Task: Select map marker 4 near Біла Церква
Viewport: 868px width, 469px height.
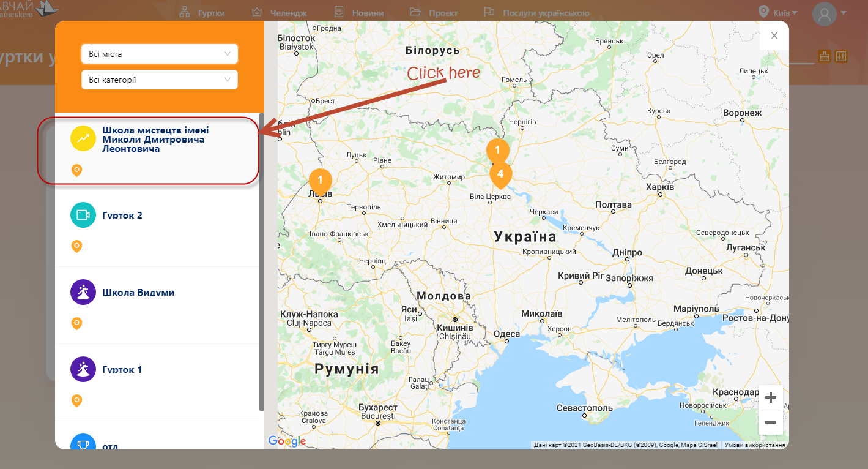Action: 500,174
